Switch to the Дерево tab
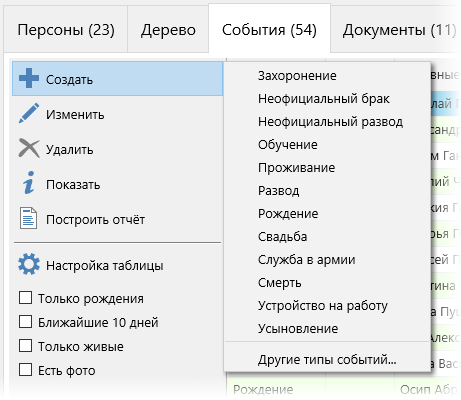461x400 pixels. click(168, 30)
